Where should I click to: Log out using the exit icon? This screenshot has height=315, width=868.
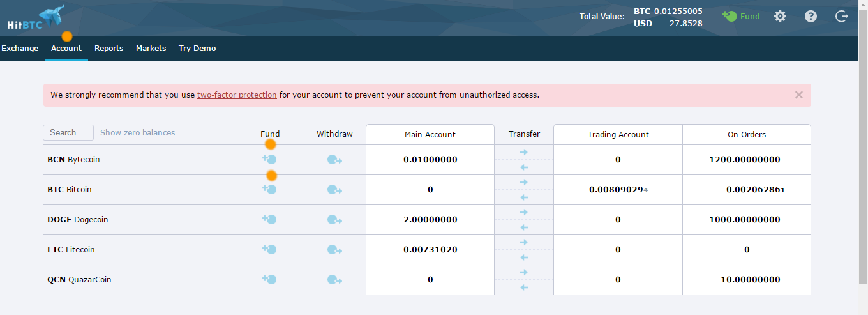[x=842, y=16]
